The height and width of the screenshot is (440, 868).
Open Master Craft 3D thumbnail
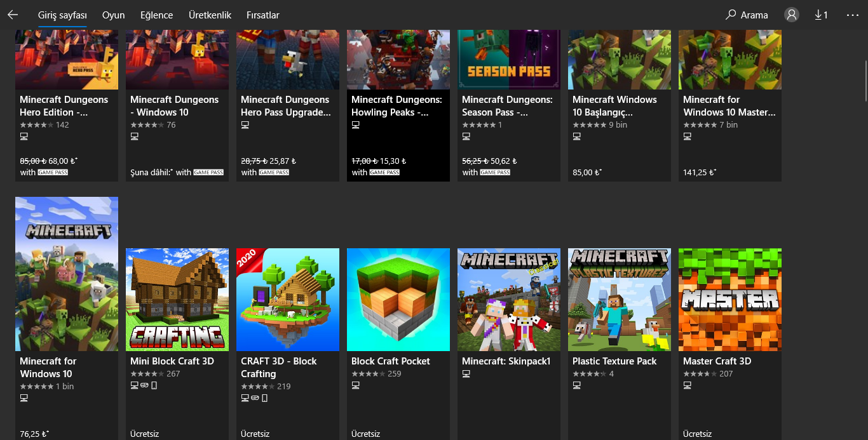pyautogui.click(x=730, y=299)
